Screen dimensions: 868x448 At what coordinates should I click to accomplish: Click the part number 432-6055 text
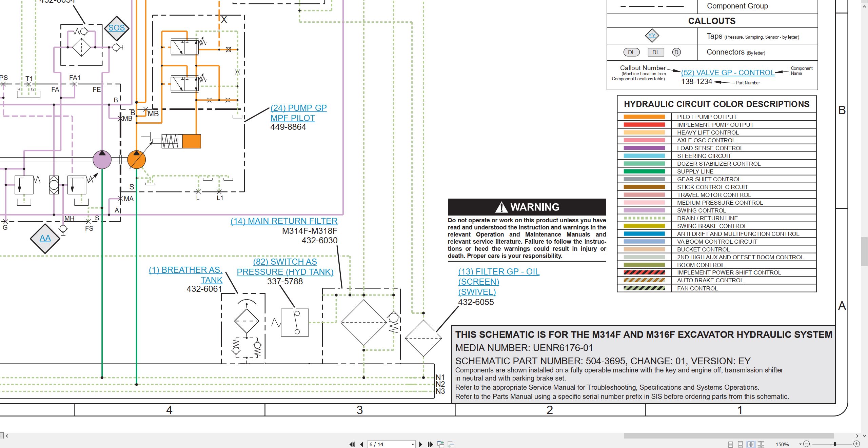476,302
